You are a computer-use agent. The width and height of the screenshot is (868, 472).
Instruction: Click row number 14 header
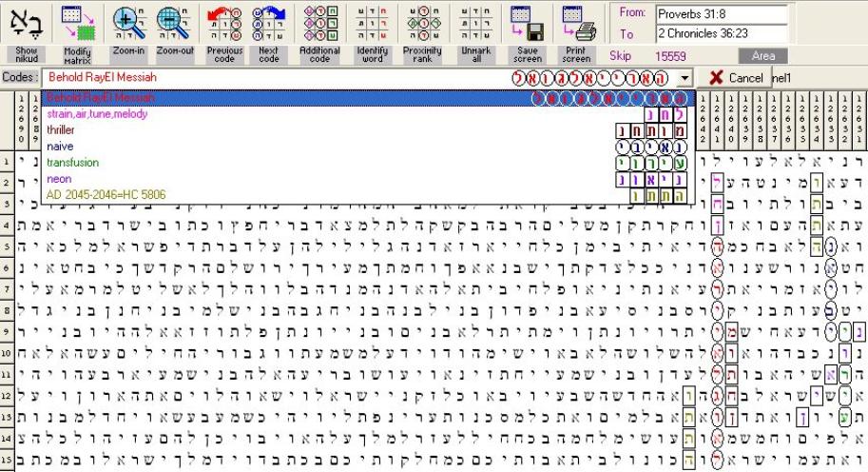click(6, 438)
